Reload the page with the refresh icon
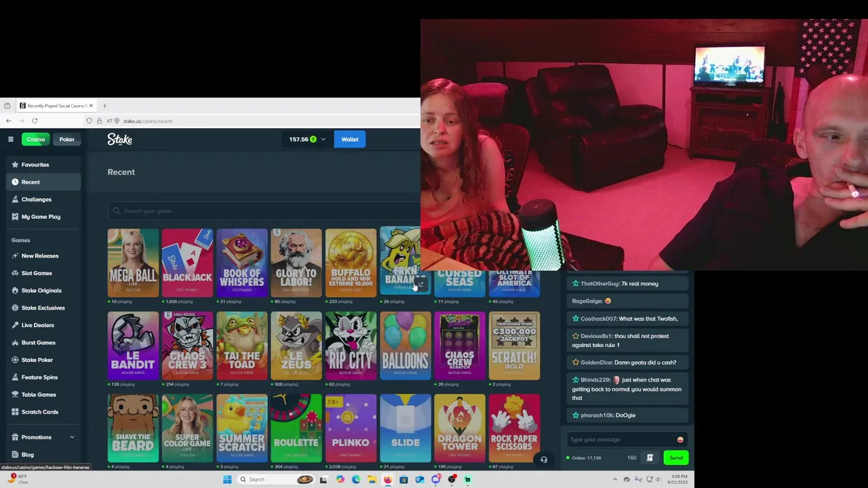868x488 pixels. click(x=35, y=121)
